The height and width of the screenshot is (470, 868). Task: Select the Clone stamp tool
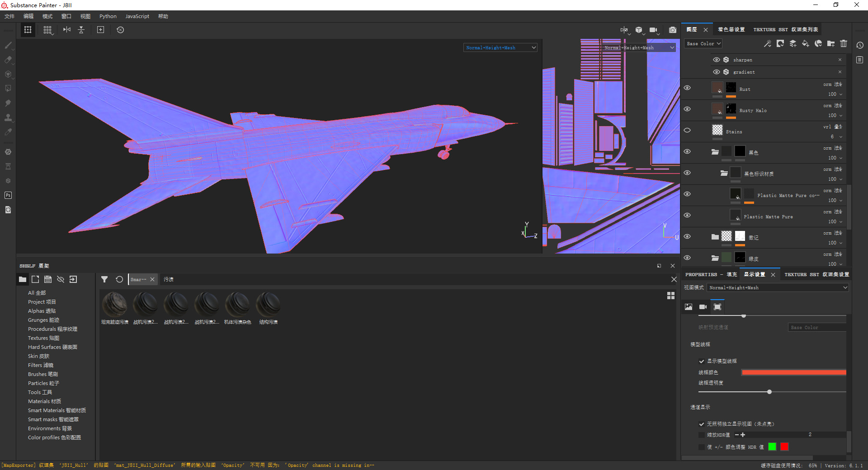click(8, 117)
